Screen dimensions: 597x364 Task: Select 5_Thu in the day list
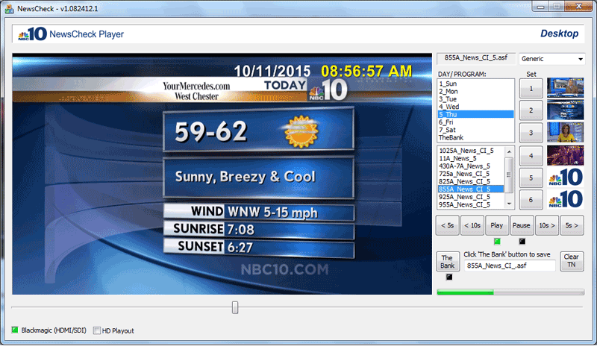475,114
